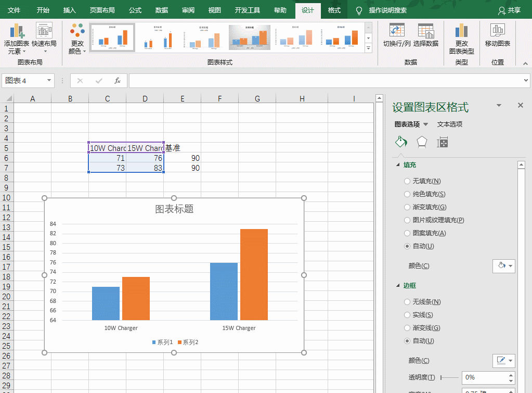532x393 pixels.
Task: Choose 无线条 under 边框
Action: tap(407, 301)
